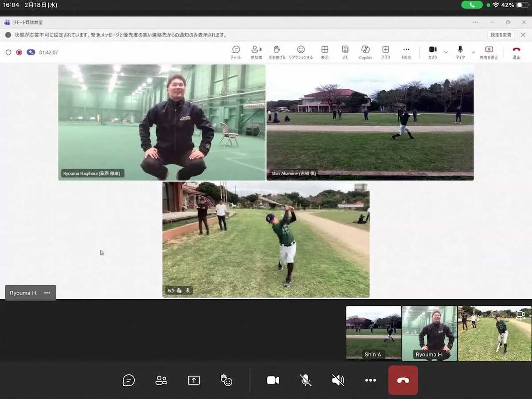Open リアクションする reactions menu
532x399 pixels.
tap(301, 52)
